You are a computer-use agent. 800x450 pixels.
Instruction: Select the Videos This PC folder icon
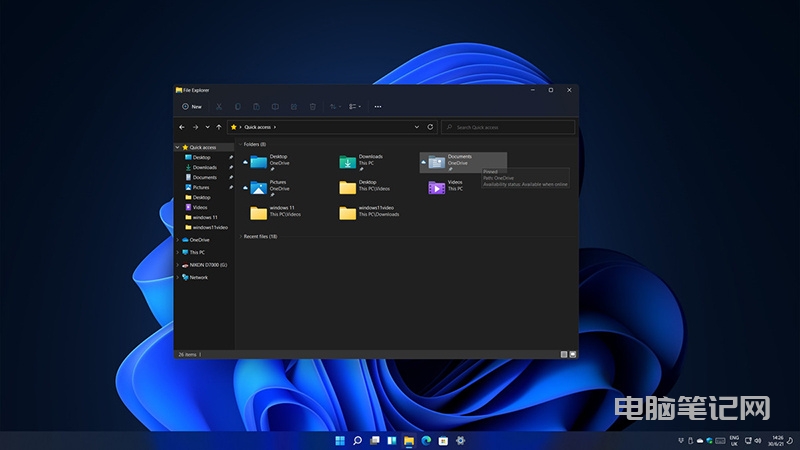(436, 188)
